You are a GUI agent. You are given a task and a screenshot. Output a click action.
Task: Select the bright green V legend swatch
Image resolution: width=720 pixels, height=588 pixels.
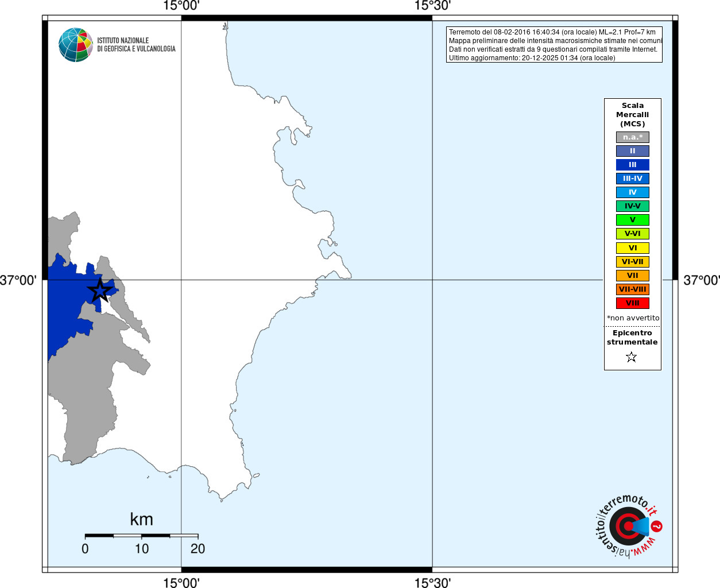click(632, 220)
